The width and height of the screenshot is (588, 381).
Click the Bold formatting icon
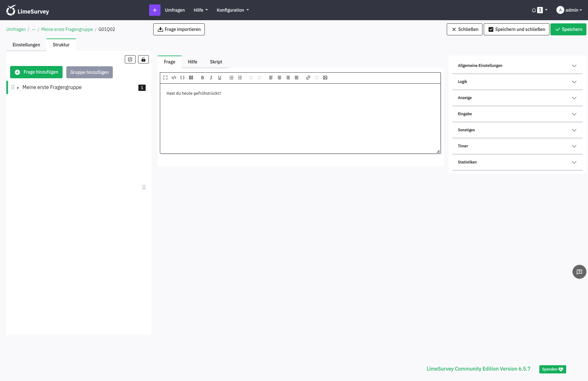(203, 78)
